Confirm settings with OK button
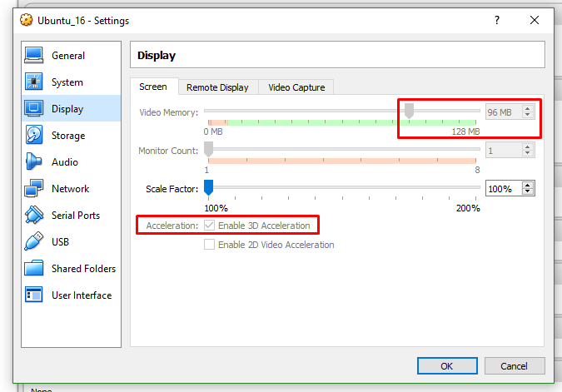 (447, 366)
